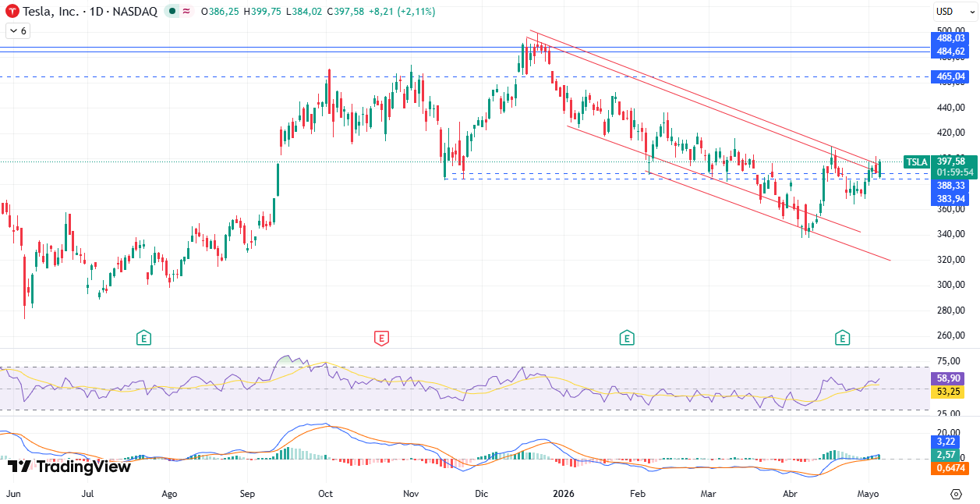980x504 pixels.
Task: Click the 420,00 price scale label
Action: 950,133
